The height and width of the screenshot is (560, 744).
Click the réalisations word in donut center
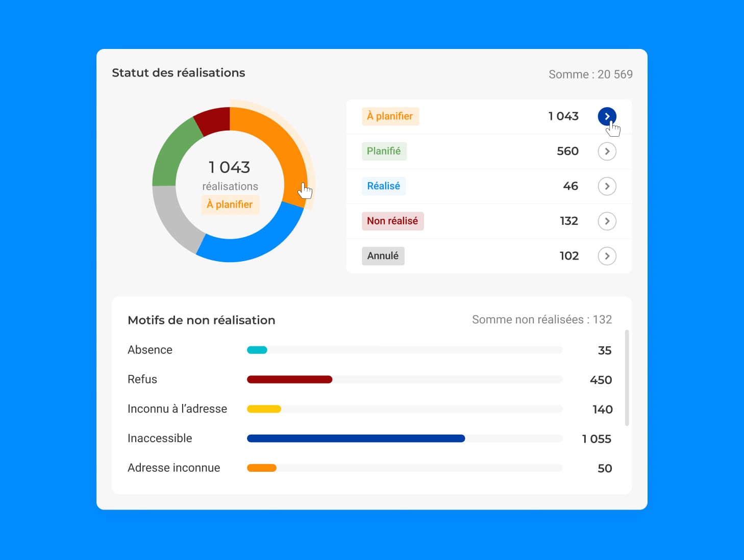point(230,187)
